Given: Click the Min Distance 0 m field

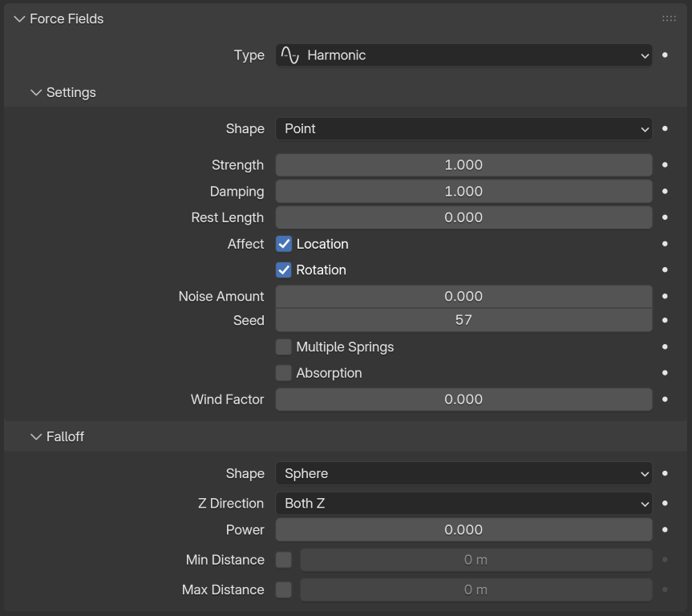Looking at the screenshot, I should point(476,560).
